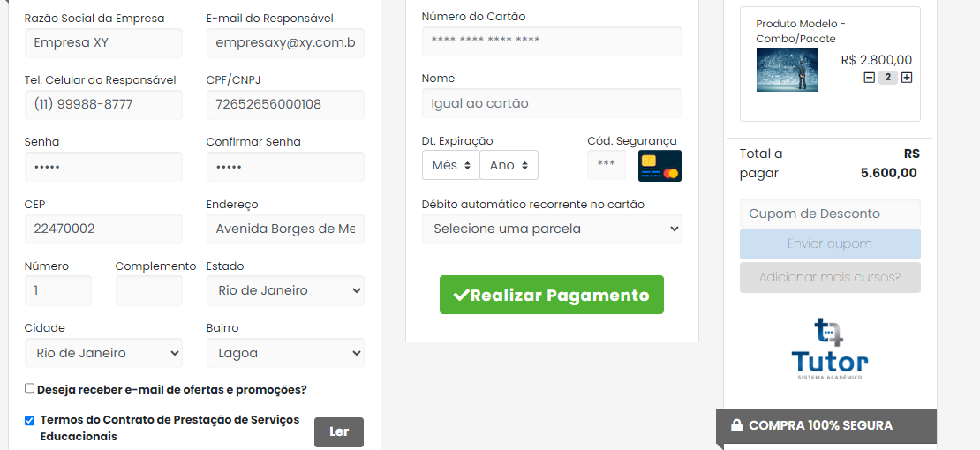Screen dimensions: 980x450
Task: Open the Bairro dropdown showing Lagoa
Action: coord(285,353)
